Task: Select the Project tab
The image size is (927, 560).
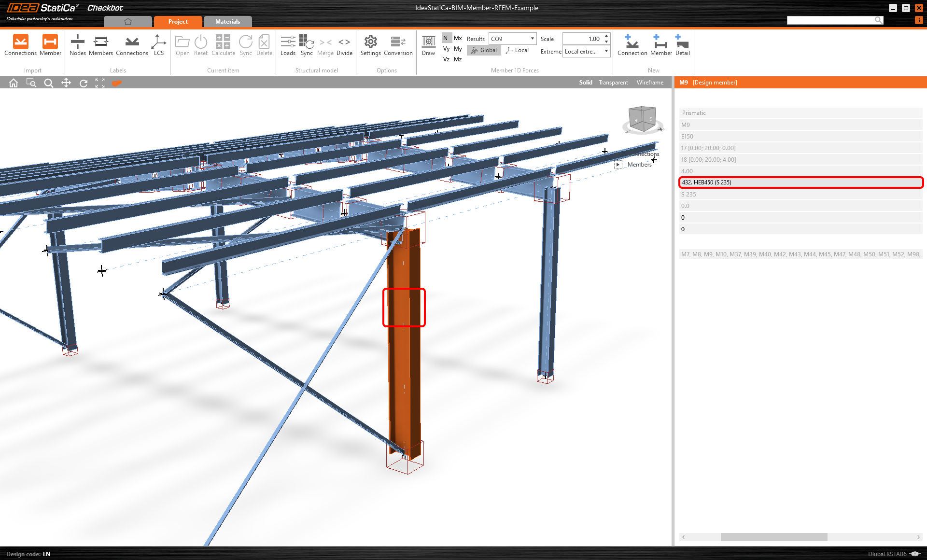Action: 178,22
